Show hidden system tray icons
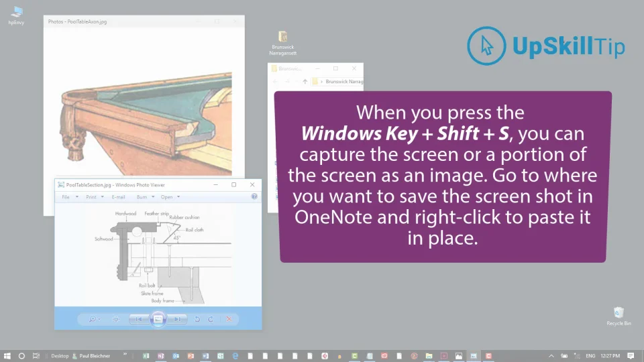 551,356
